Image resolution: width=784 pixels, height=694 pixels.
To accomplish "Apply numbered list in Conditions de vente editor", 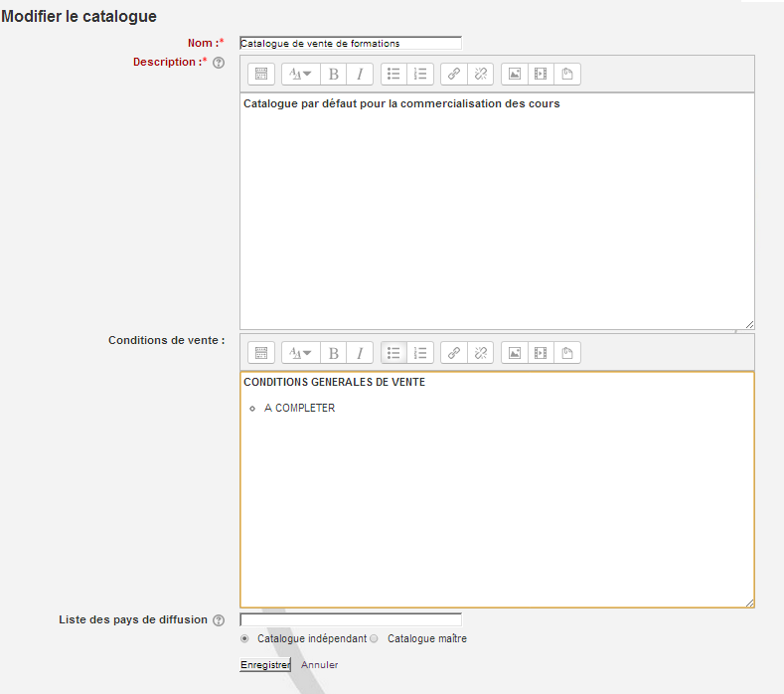I will coord(420,353).
